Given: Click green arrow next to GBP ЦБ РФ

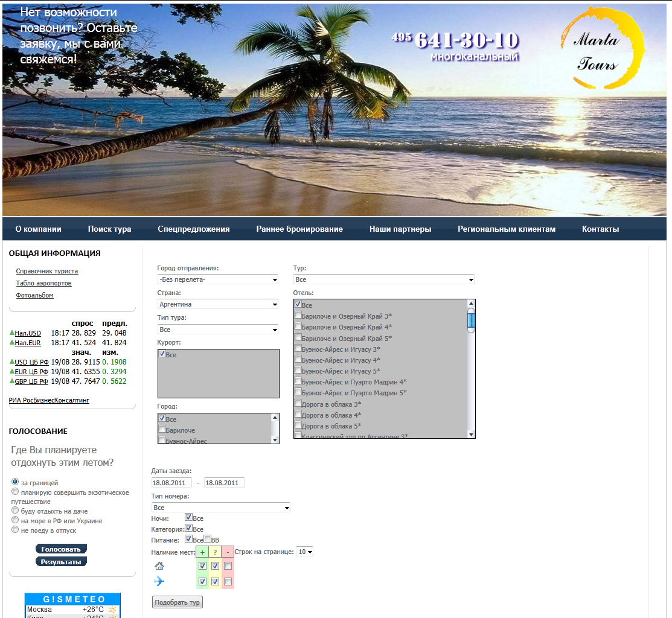Looking at the screenshot, I should [12, 381].
